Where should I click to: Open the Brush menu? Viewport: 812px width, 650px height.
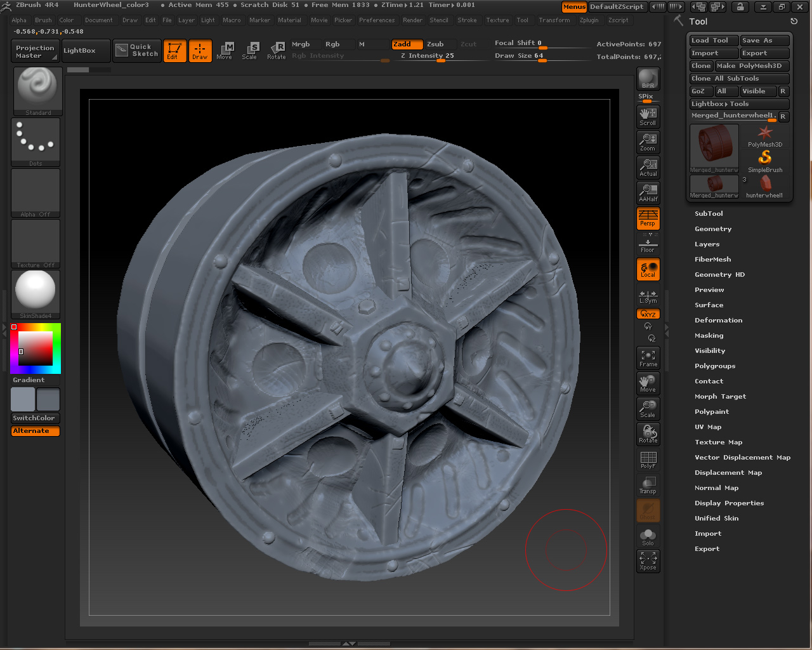pyautogui.click(x=43, y=20)
